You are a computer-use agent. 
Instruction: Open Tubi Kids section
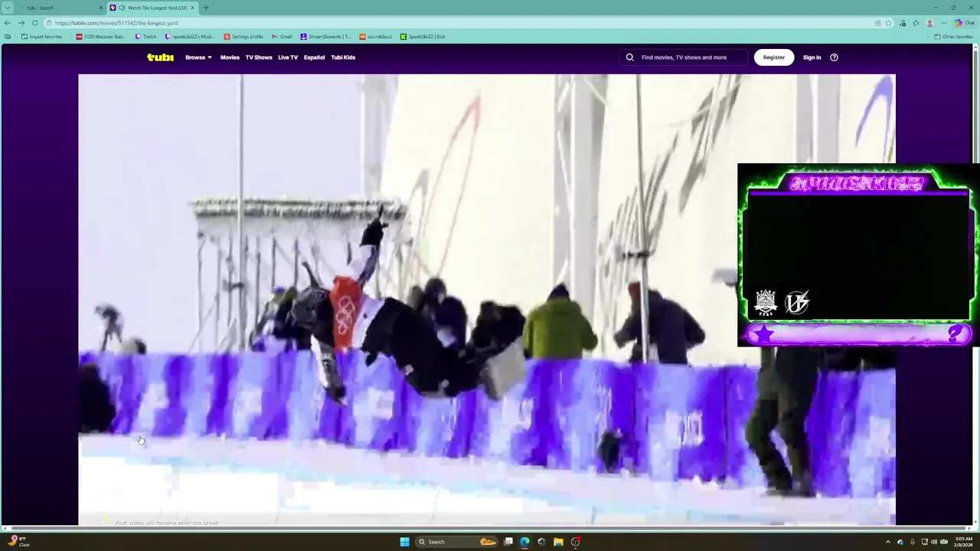[x=343, y=57]
